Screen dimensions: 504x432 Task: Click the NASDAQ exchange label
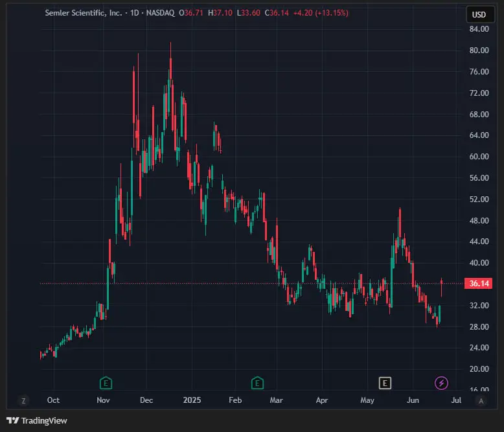[161, 13]
